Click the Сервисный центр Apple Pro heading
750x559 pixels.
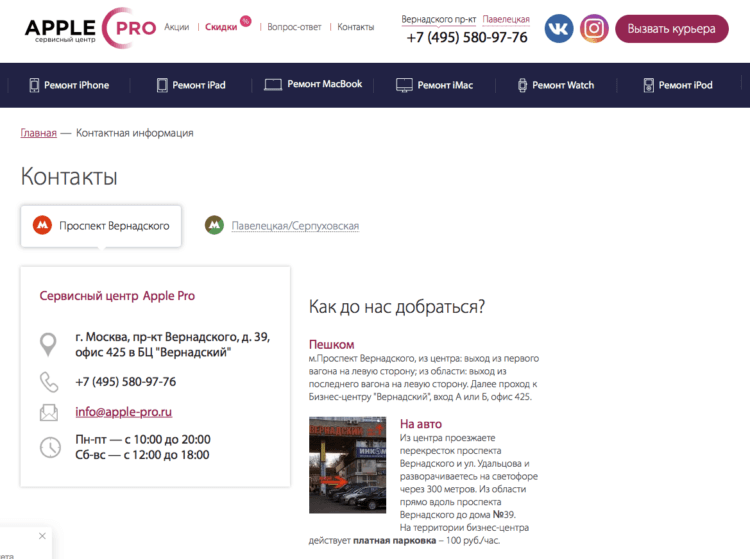pyautogui.click(x=117, y=296)
